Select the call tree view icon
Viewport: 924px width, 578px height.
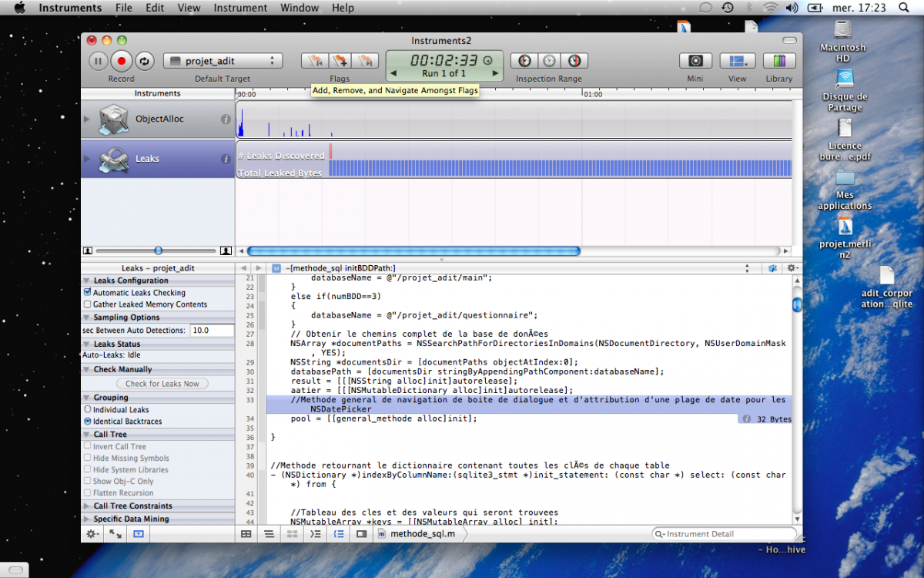293,533
